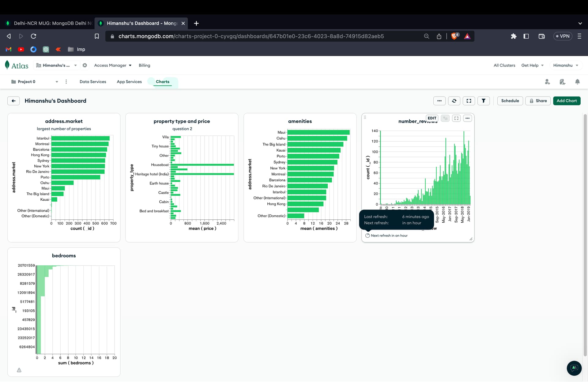Expand the Access Manager dropdown
Viewport: 588px width, 382px height.
point(113,65)
